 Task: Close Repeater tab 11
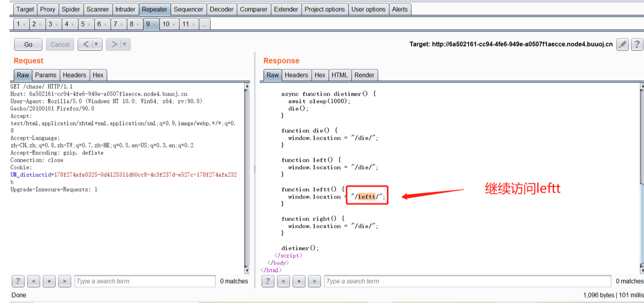pos(194,25)
